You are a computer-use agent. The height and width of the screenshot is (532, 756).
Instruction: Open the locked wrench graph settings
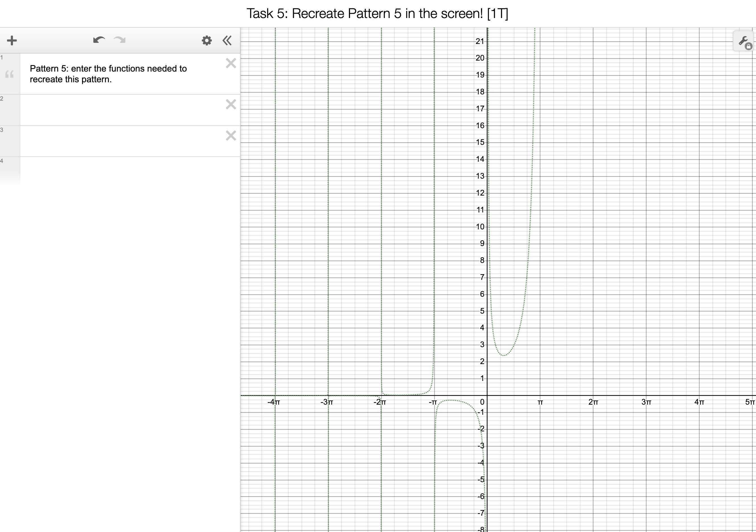click(x=744, y=41)
